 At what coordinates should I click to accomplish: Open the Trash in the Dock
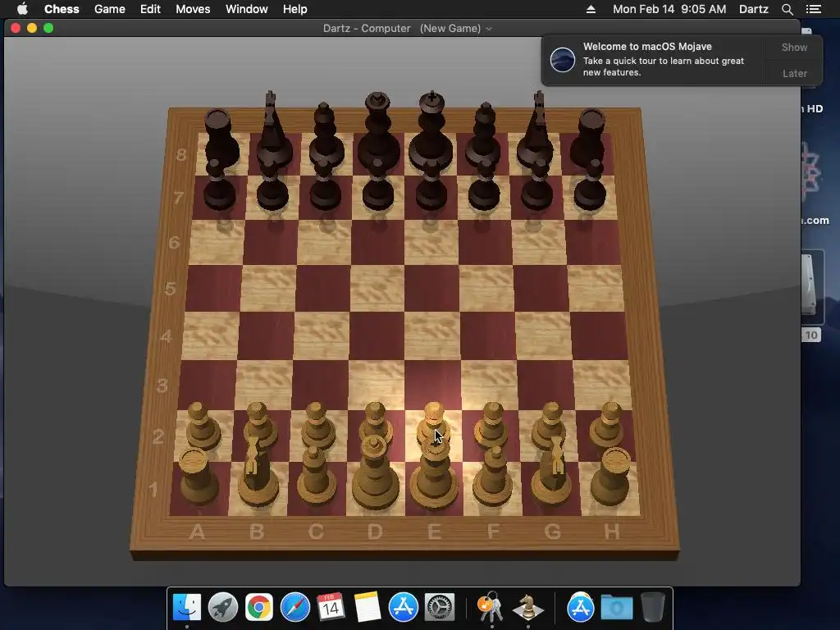652,607
